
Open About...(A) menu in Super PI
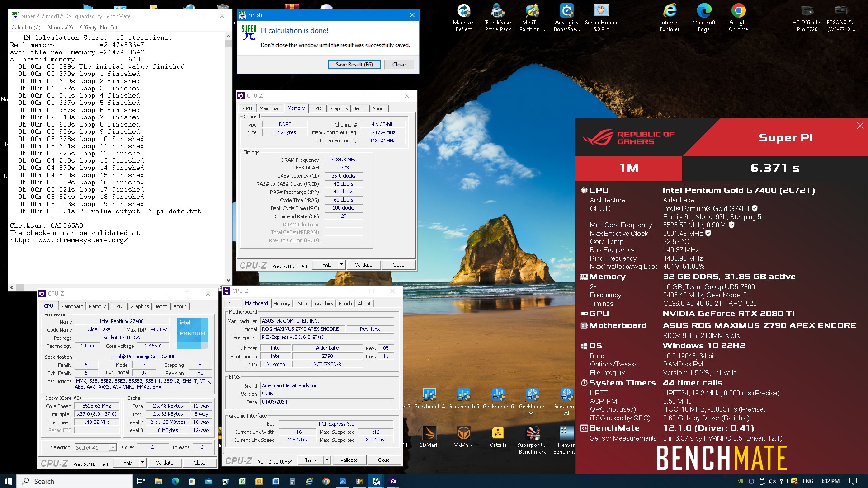coord(60,28)
